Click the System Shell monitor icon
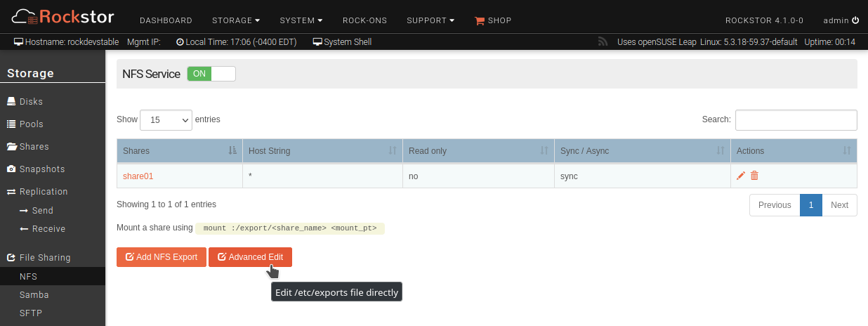The image size is (868, 326). click(317, 42)
